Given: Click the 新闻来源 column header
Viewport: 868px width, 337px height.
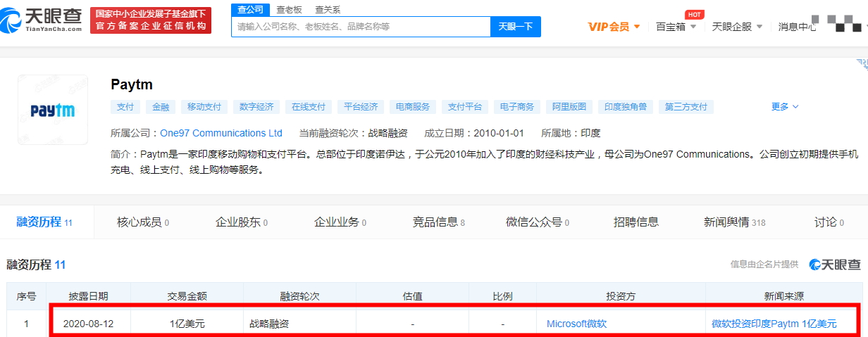Looking at the screenshot, I should pos(784,296).
